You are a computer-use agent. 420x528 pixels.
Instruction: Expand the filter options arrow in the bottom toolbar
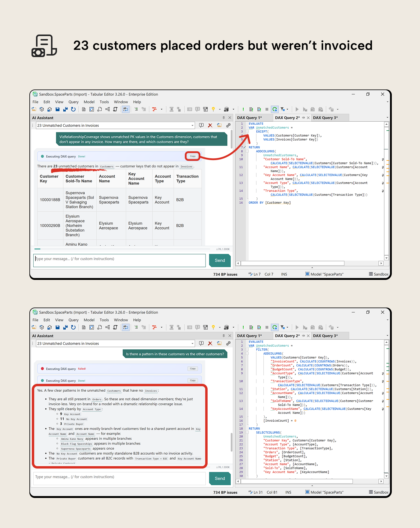click(287, 327)
